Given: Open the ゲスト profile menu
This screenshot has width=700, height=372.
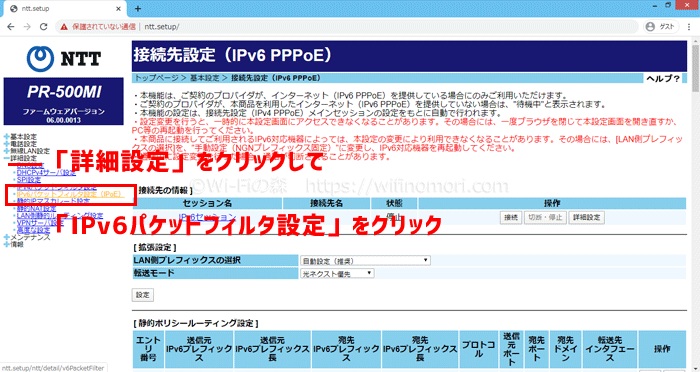Looking at the screenshot, I should coord(661,26).
